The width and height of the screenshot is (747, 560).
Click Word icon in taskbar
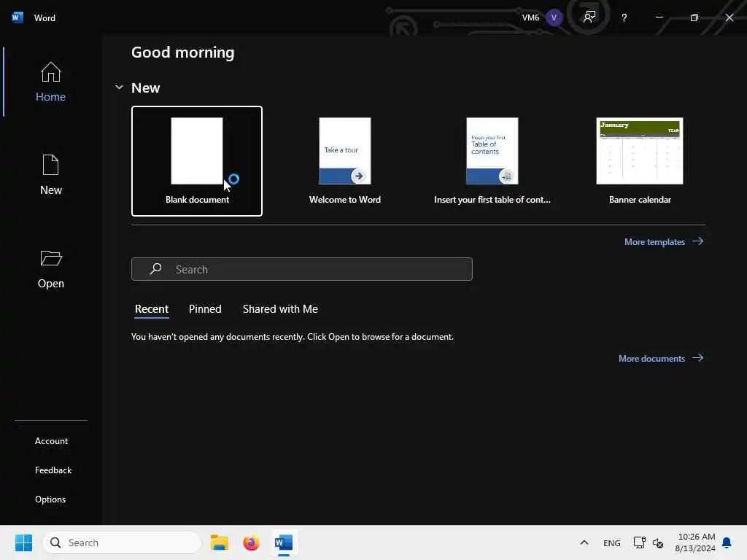pyautogui.click(x=284, y=542)
